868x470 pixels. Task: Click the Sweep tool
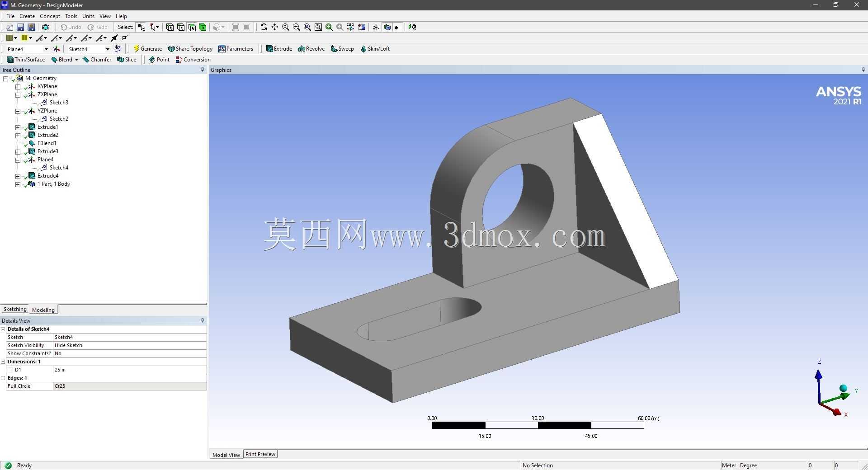[342, 49]
